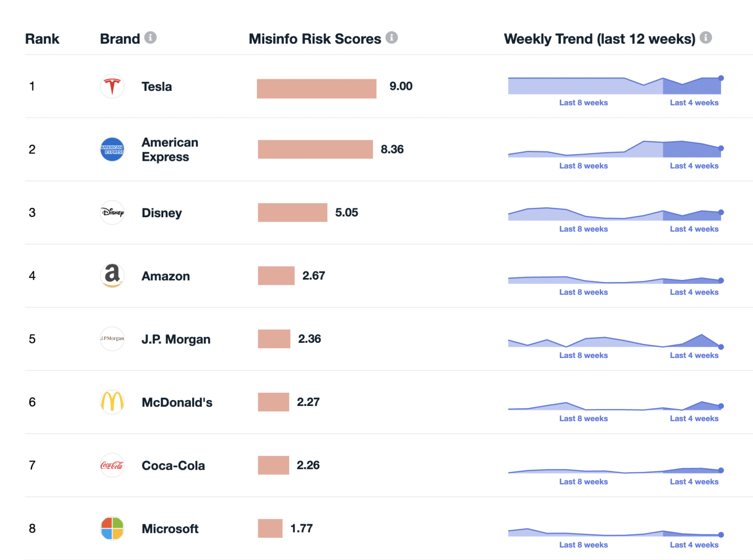Click the Amazon logo icon
The height and width of the screenshot is (560, 753).
(x=112, y=276)
